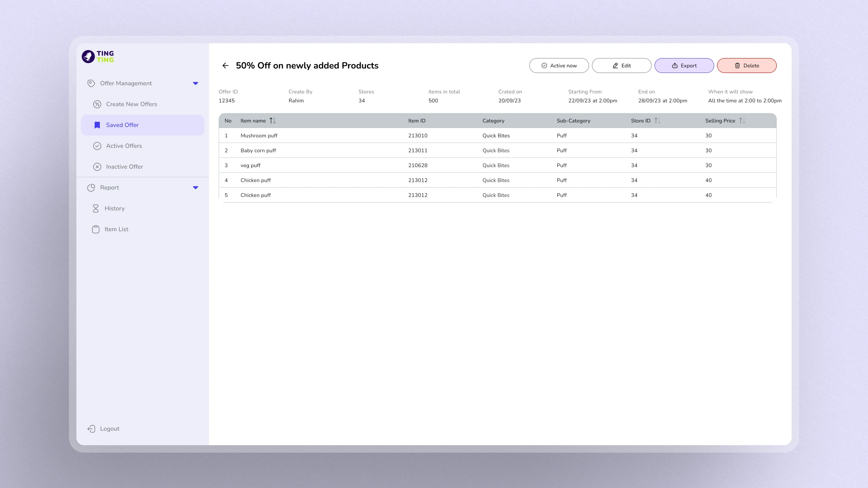Click the Active now button

(559, 66)
